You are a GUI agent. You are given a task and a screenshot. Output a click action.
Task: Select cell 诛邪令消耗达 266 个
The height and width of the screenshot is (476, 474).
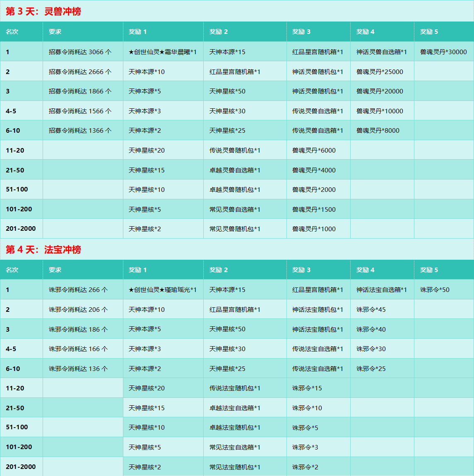(x=78, y=289)
